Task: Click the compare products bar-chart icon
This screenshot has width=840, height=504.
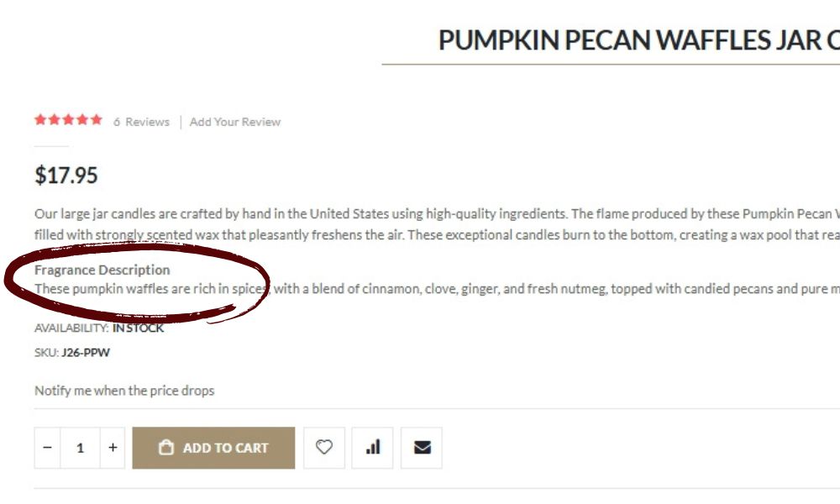Action: point(373,447)
